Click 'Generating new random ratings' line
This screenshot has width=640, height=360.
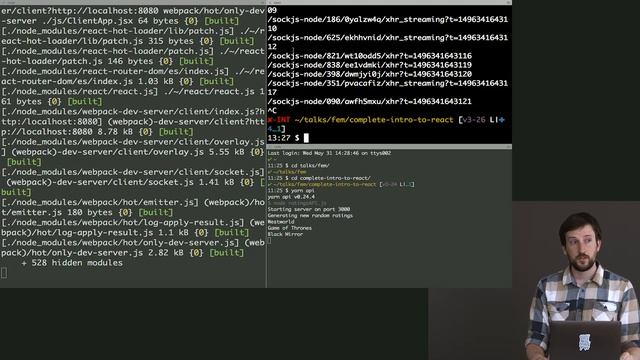click(310, 216)
